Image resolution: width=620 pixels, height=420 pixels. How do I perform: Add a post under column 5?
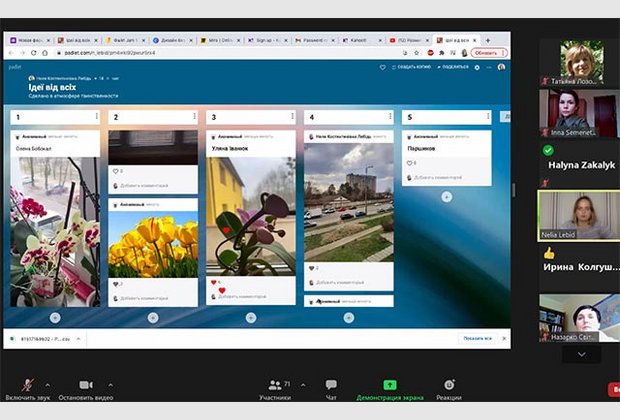pos(446,196)
